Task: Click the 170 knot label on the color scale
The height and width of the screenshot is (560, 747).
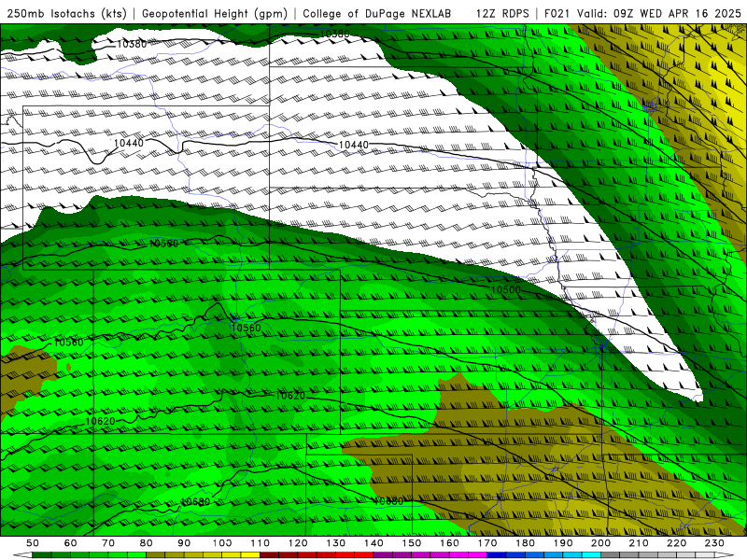Action: pos(487,543)
